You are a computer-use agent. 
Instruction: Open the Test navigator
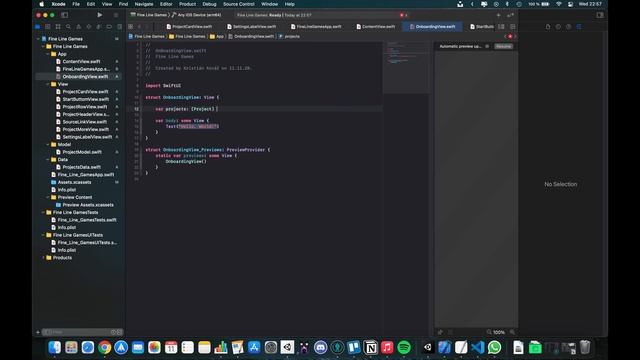89,27
